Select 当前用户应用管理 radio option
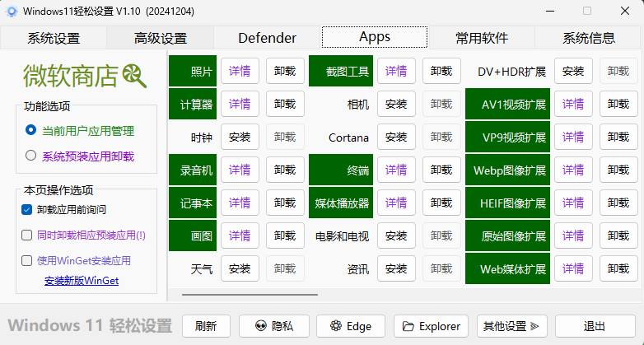The height and width of the screenshot is (345, 644). [31, 130]
